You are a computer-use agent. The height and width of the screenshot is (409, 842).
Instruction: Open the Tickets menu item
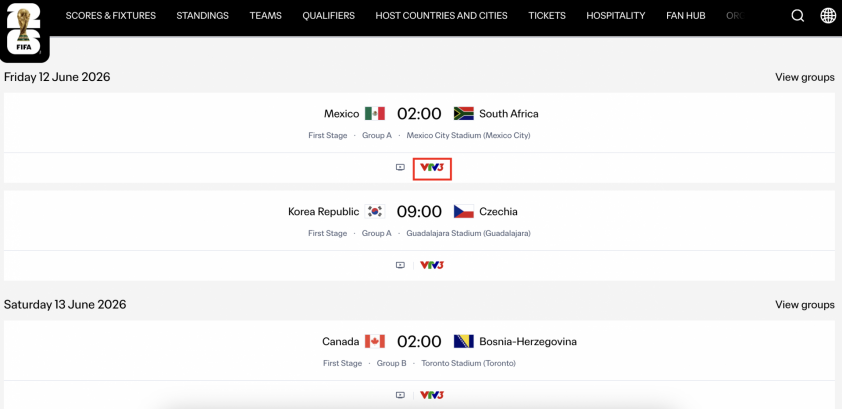coord(546,16)
